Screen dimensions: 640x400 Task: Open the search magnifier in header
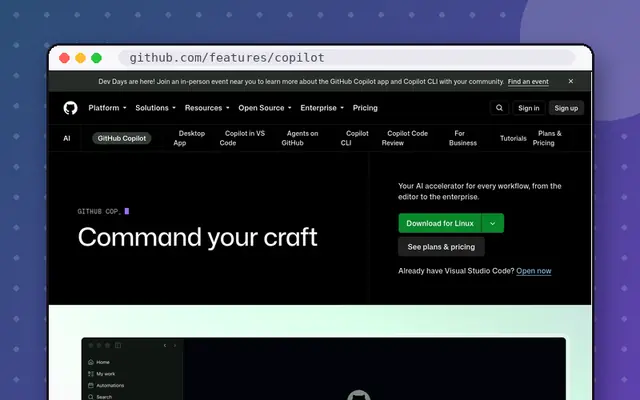tap(499, 108)
